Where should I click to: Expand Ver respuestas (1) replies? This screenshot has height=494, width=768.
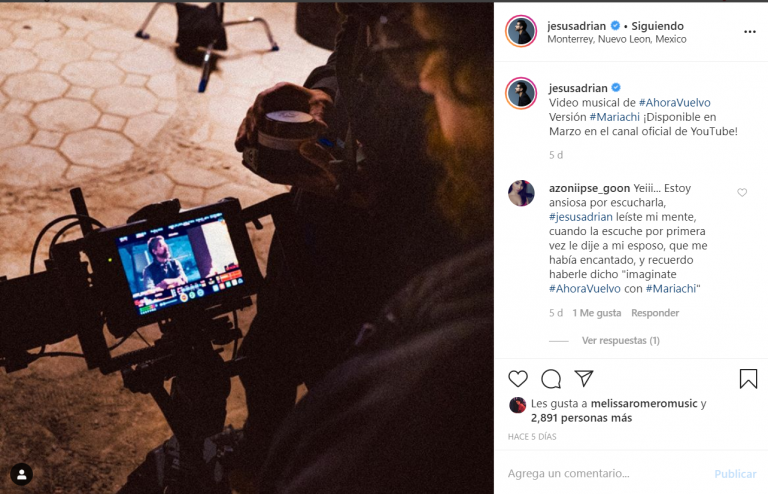click(621, 340)
